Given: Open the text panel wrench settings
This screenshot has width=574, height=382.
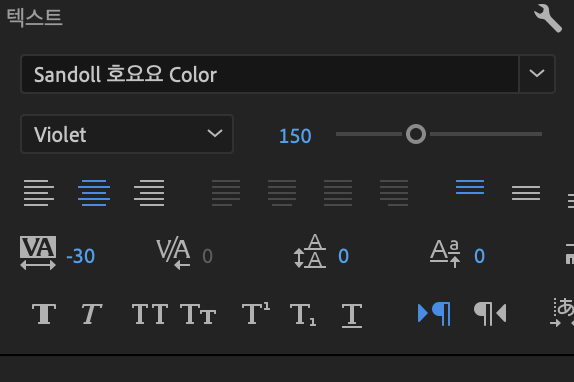Looking at the screenshot, I should [548, 18].
